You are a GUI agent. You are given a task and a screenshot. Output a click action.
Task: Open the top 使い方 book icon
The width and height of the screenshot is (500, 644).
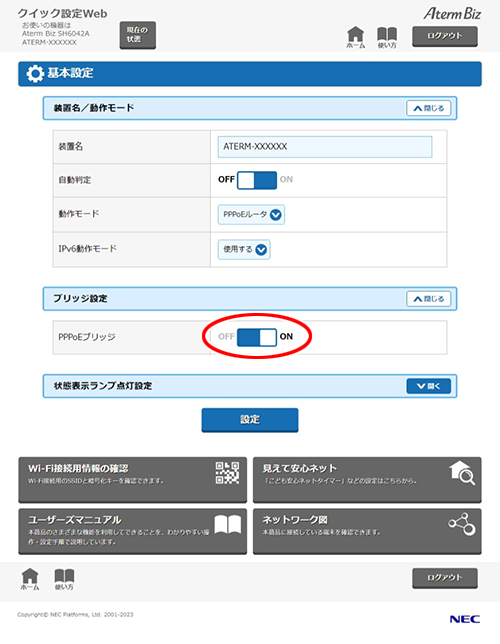387,37
